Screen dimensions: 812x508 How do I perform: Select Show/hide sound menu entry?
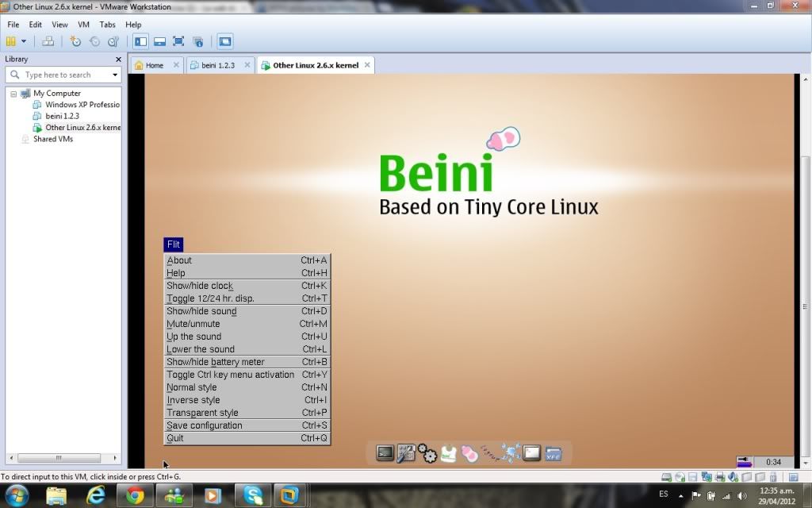pos(247,311)
